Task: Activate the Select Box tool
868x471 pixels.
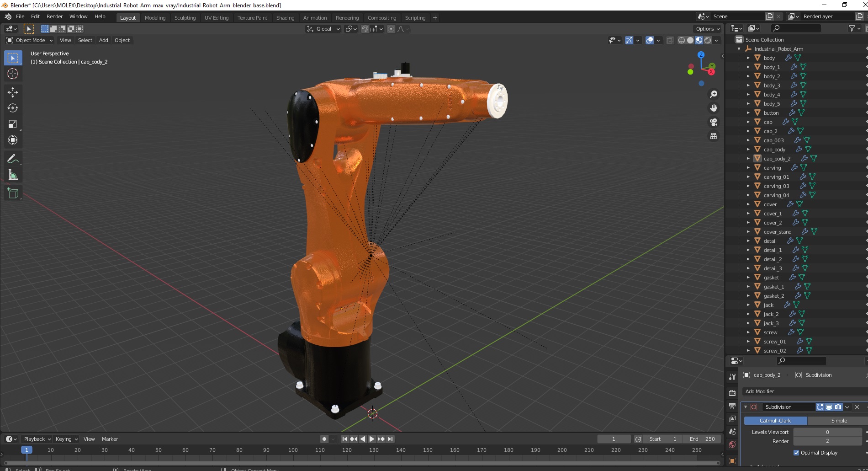Action: coord(13,58)
